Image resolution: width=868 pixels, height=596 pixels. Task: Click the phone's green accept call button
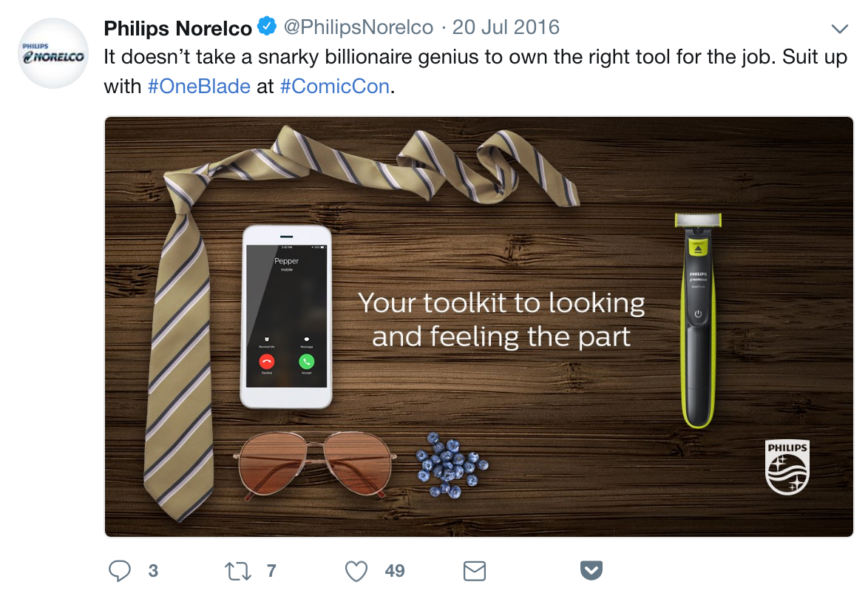pos(307,362)
